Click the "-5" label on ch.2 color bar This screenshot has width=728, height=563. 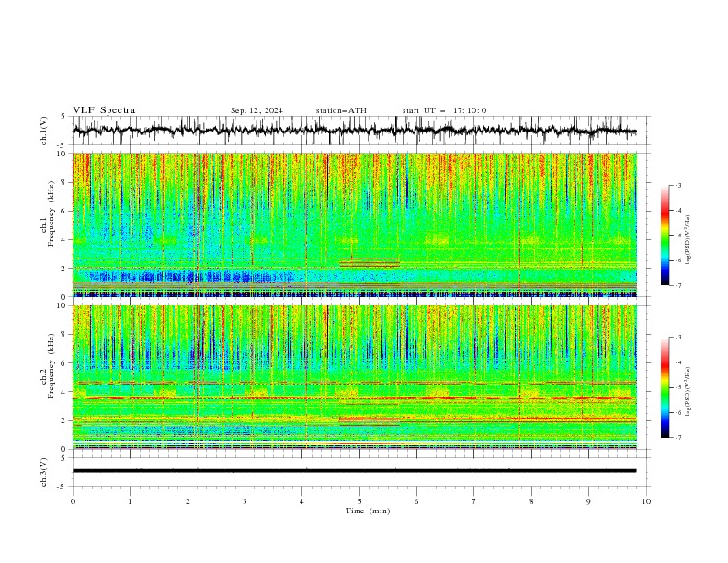pos(677,387)
